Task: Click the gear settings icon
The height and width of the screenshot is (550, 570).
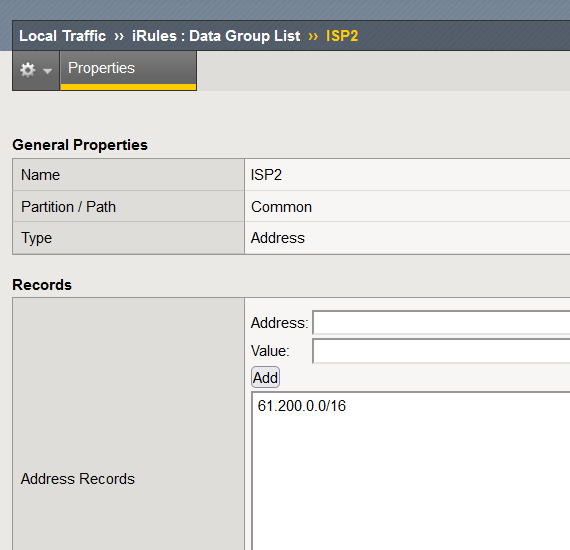Action: point(28,70)
